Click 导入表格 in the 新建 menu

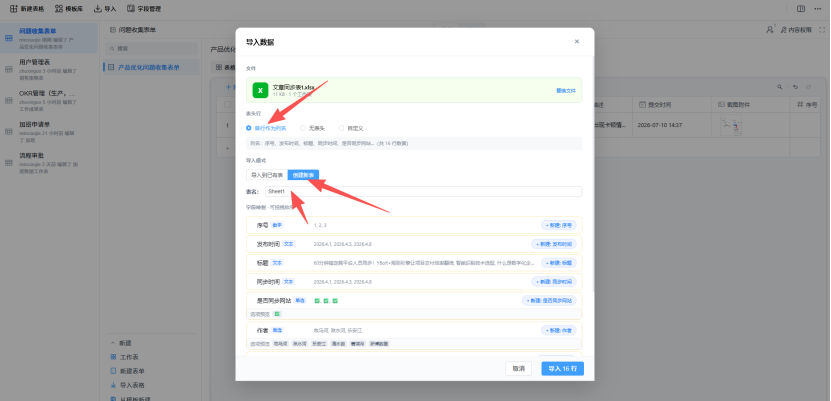(x=132, y=385)
